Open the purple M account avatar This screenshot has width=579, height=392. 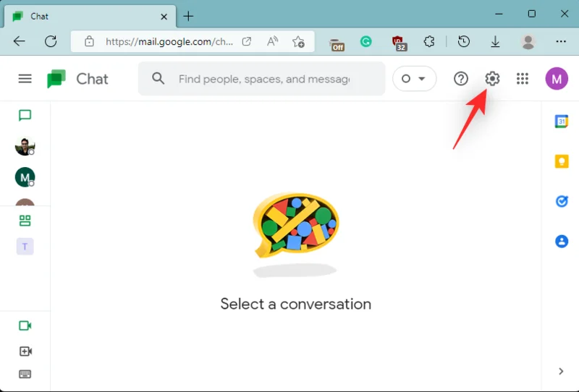557,79
